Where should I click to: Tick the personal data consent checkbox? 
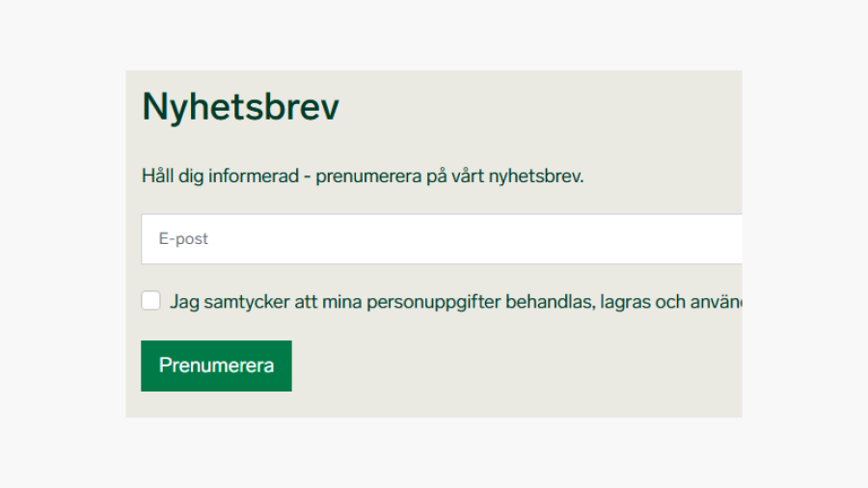coord(150,301)
